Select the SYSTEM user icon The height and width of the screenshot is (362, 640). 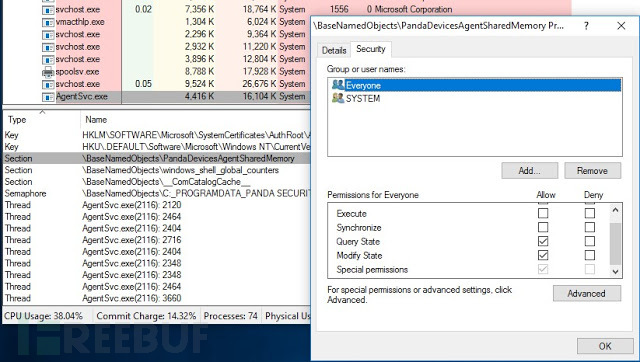click(x=338, y=98)
